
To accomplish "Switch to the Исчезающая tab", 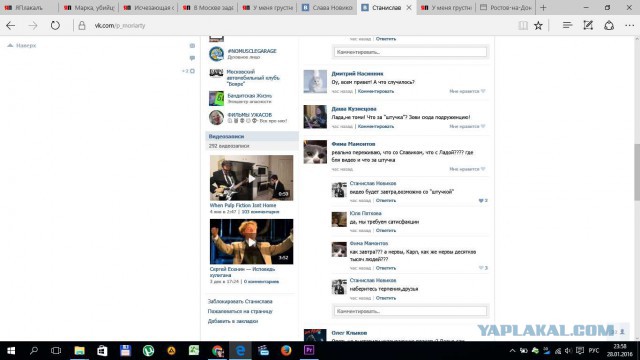I will point(148,7).
